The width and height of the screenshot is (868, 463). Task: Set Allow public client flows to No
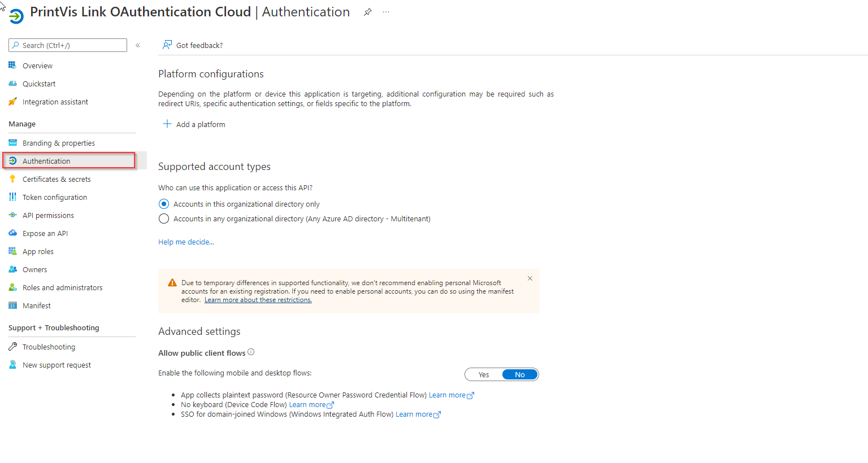point(519,374)
